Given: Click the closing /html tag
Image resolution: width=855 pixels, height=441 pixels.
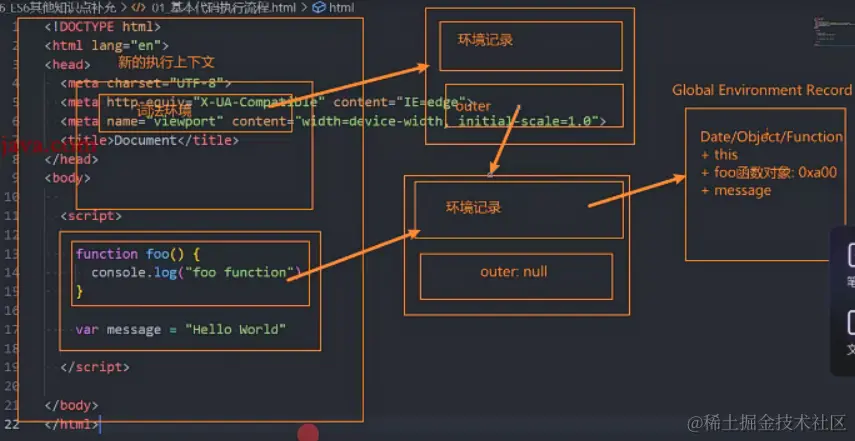Looking at the screenshot, I should (x=72, y=424).
